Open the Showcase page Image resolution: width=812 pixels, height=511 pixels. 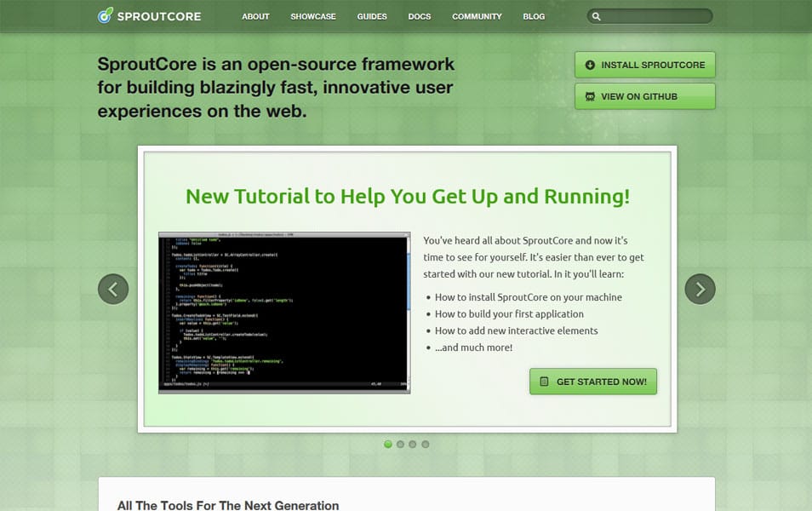coord(313,16)
